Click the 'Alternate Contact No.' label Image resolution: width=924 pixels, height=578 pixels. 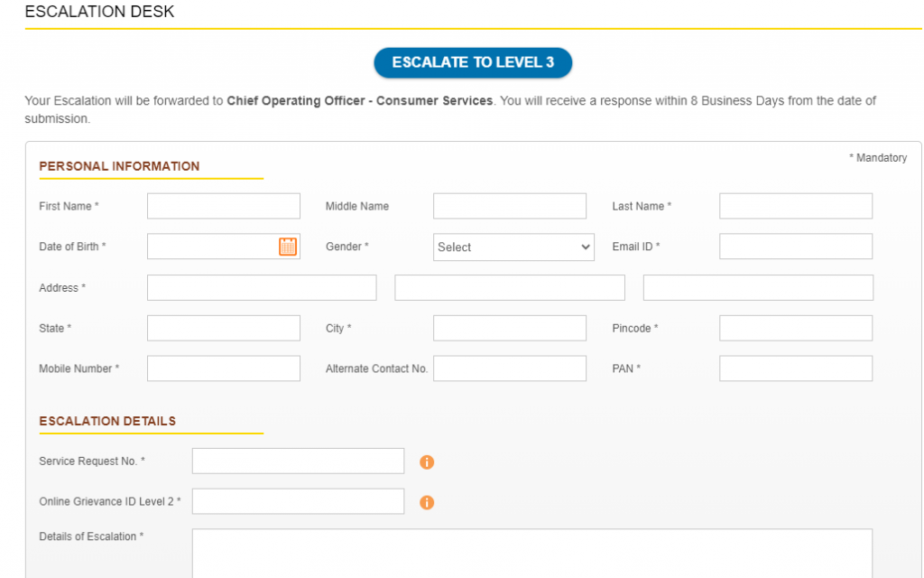coord(376,368)
